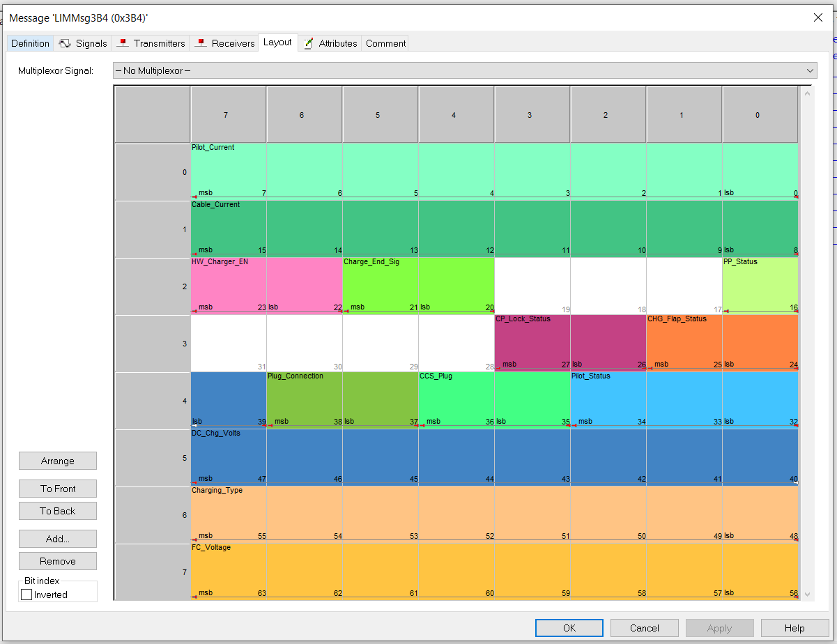Click the blue bit 39 cell
Viewport: 837px width, 644px height.
point(229,400)
